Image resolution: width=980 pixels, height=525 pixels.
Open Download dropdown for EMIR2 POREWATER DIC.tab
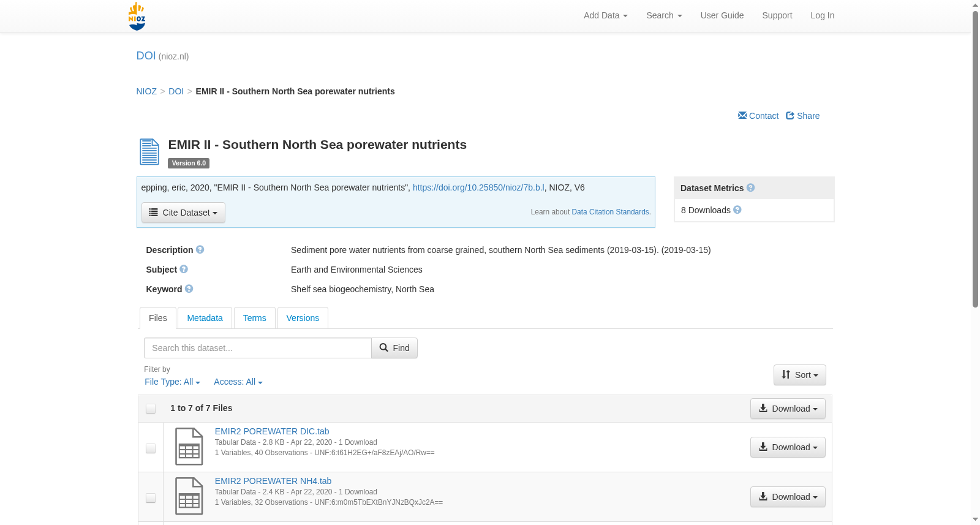pos(788,447)
